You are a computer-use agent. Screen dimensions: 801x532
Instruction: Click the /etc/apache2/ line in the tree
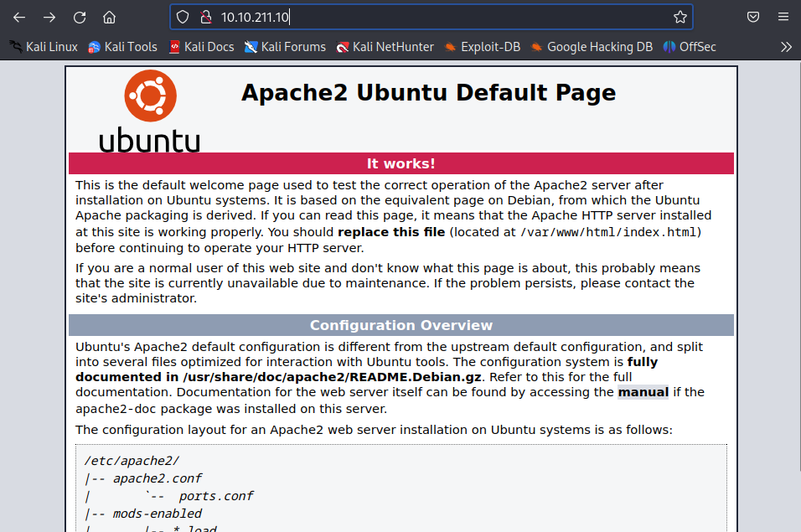[x=132, y=461]
